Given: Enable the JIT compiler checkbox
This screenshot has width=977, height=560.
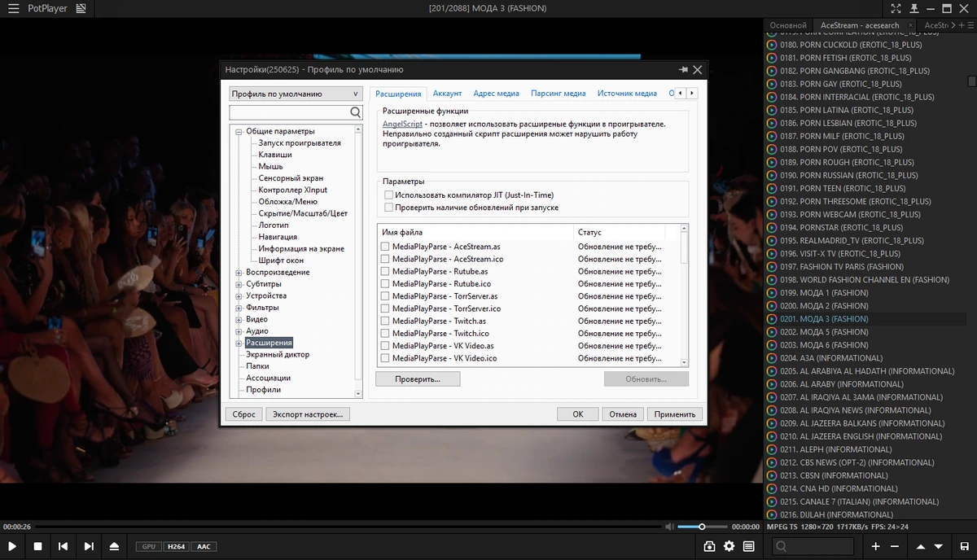Looking at the screenshot, I should 388,195.
